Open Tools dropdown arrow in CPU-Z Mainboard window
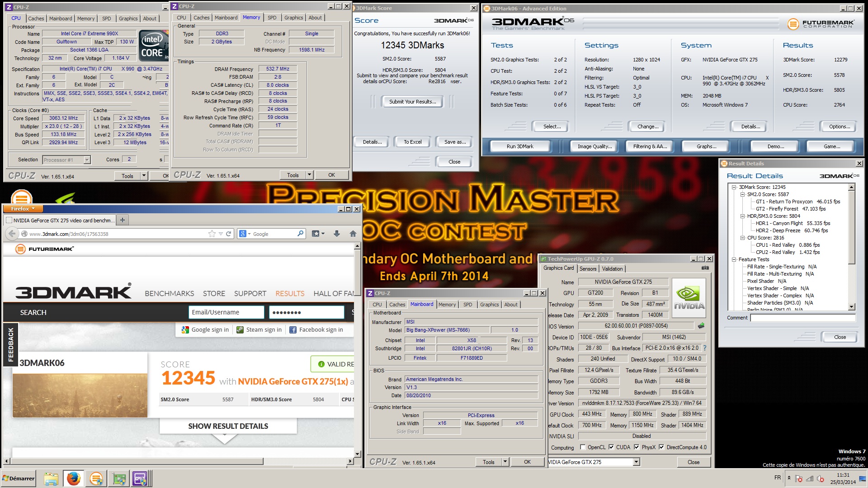The width and height of the screenshot is (868, 488). point(505,462)
